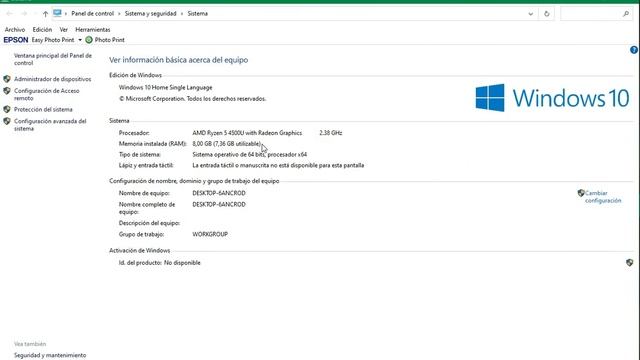
Task: Click Nombre de equipo value DESKTOP-6ANCROD
Action: pos(219,193)
